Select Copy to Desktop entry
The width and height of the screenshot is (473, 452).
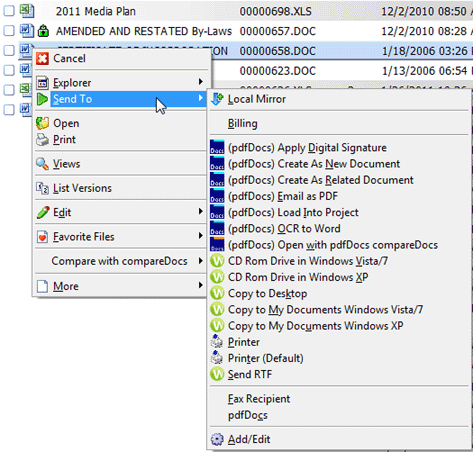coord(267,293)
